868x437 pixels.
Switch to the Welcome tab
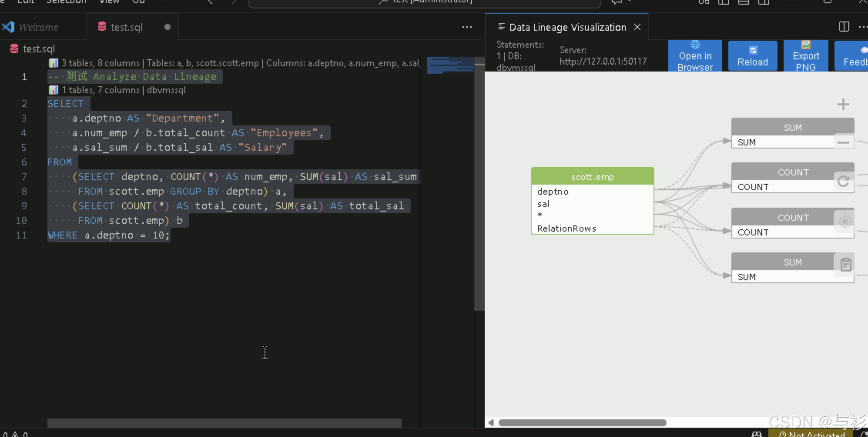[x=39, y=27]
